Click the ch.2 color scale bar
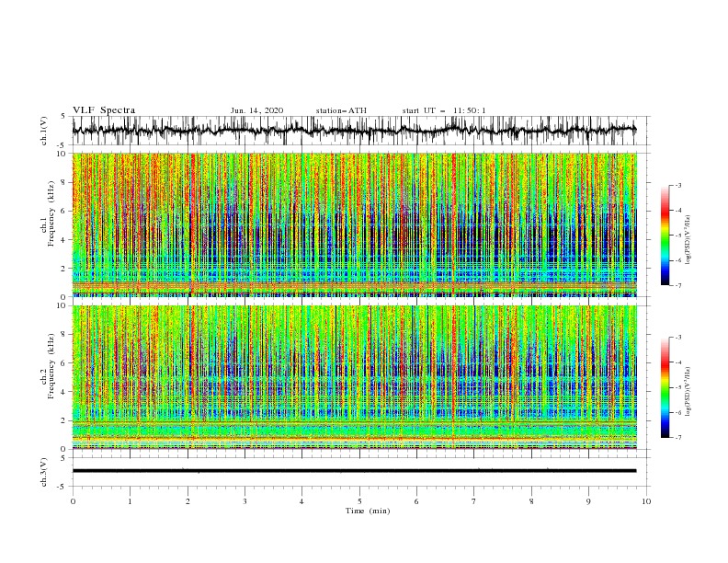The height and width of the screenshot is (563, 728). (x=665, y=387)
